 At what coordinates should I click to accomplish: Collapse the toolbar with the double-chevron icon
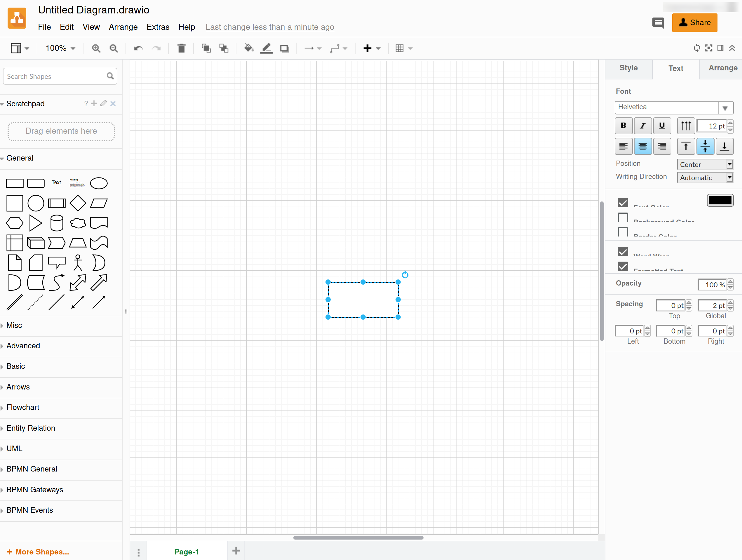pyautogui.click(x=732, y=48)
